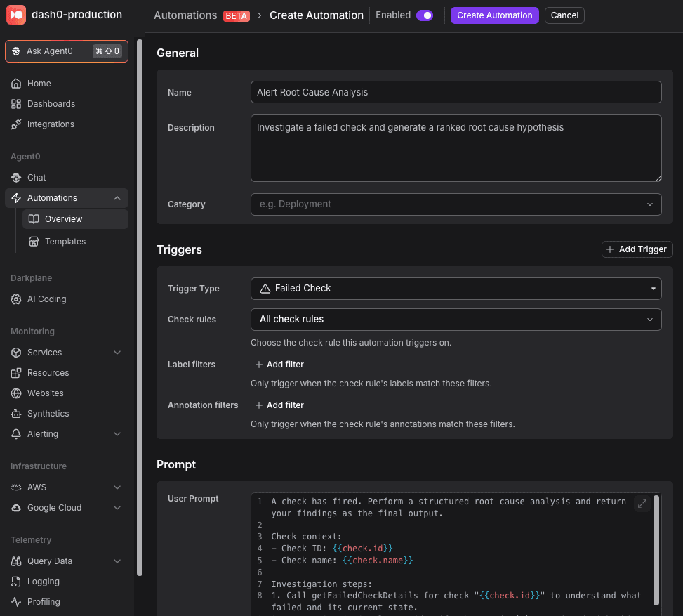This screenshot has height=616, width=683.
Task: Click the Name input field
Action: click(456, 92)
